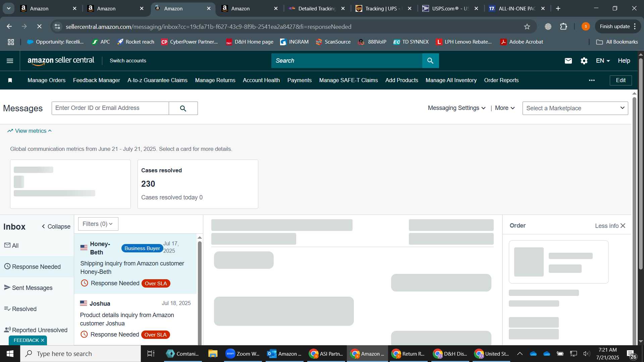The height and width of the screenshot is (362, 644).
Task: Close the FEEDBACK badge
Action: click(43, 340)
